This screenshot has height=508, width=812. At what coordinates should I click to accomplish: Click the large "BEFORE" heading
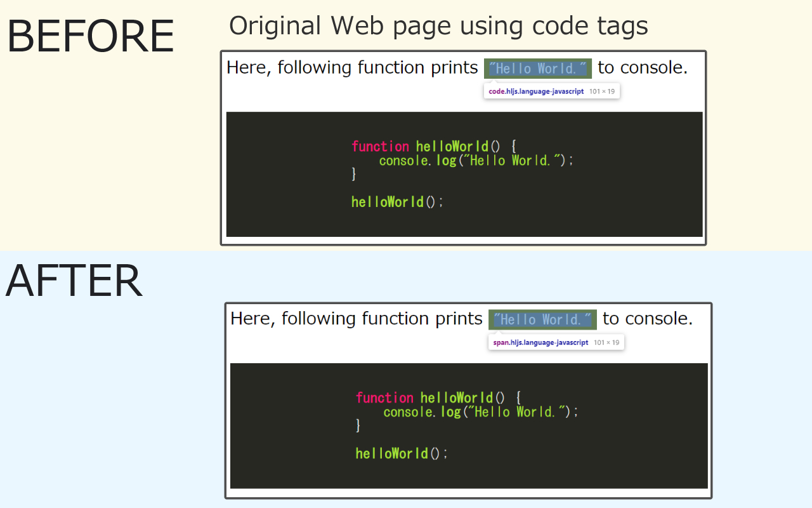[90, 36]
